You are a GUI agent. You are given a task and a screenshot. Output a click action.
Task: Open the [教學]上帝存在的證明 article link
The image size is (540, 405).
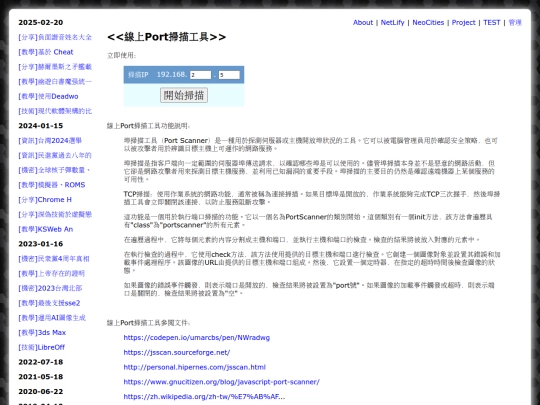52,273
